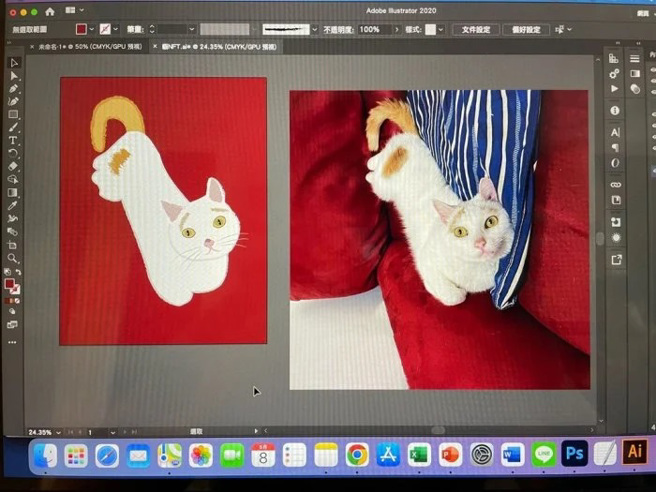
Task: Toggle the default fill and stroke
Action: click(7, 272)
